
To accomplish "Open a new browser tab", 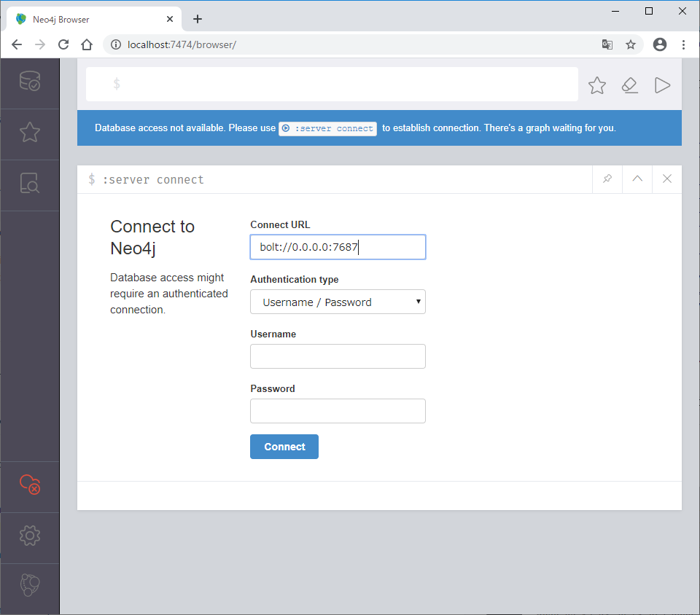I will pos(198,19).
